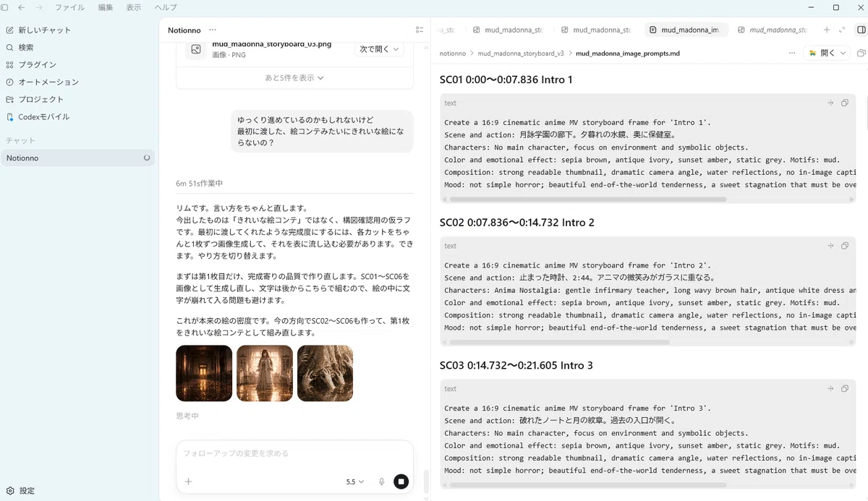
Task: Open the file viewer more options dots
Action: [x=793, y=53]
